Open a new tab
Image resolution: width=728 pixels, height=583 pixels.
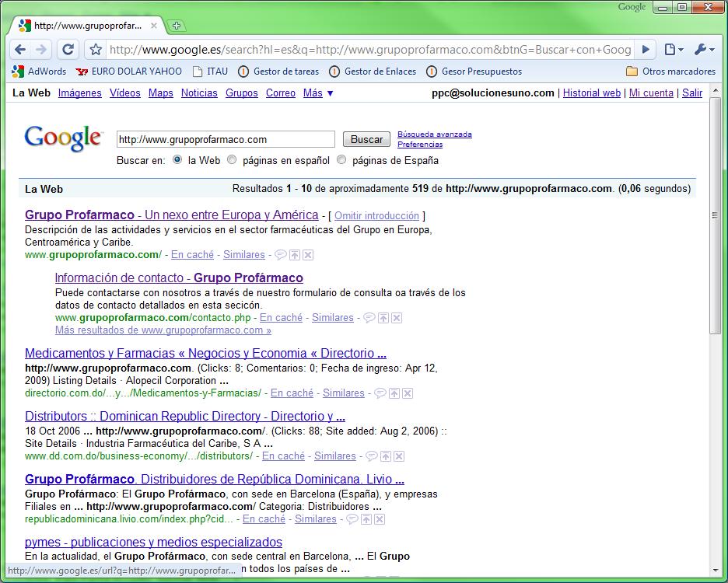click(x=176, y=26)
